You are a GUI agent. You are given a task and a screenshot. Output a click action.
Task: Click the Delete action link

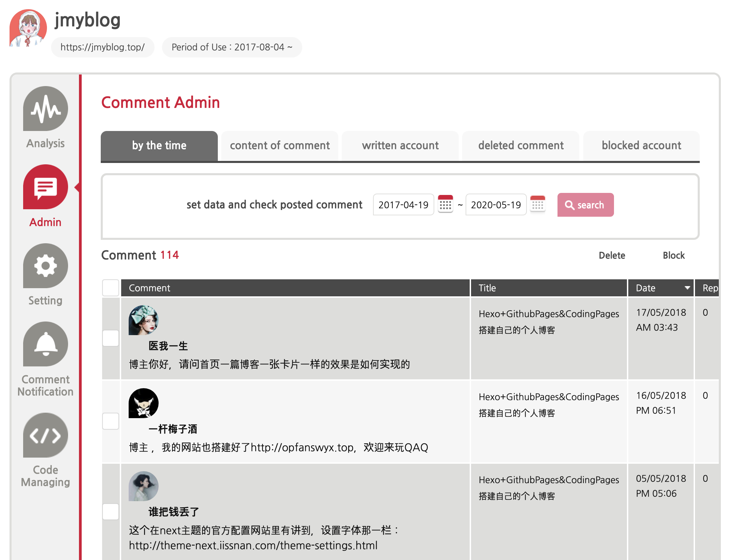612,256
